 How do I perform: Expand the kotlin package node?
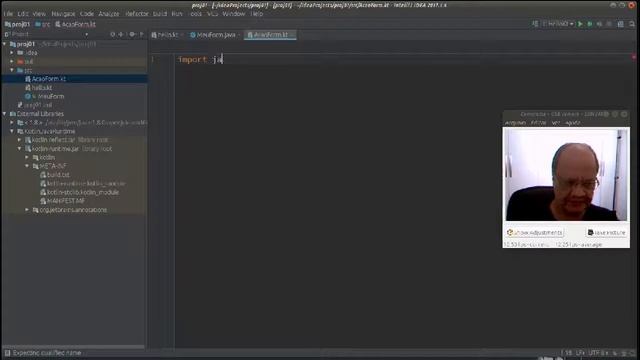point(27,157)
